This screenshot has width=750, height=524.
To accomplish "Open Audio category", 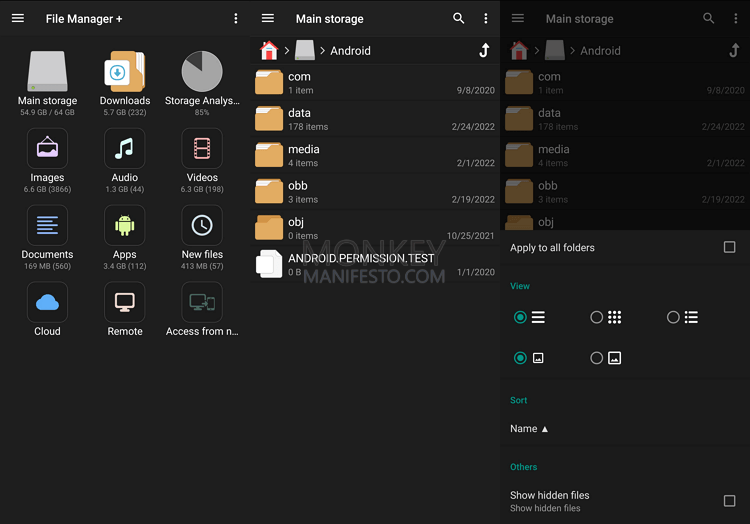I will pos(125,148).
